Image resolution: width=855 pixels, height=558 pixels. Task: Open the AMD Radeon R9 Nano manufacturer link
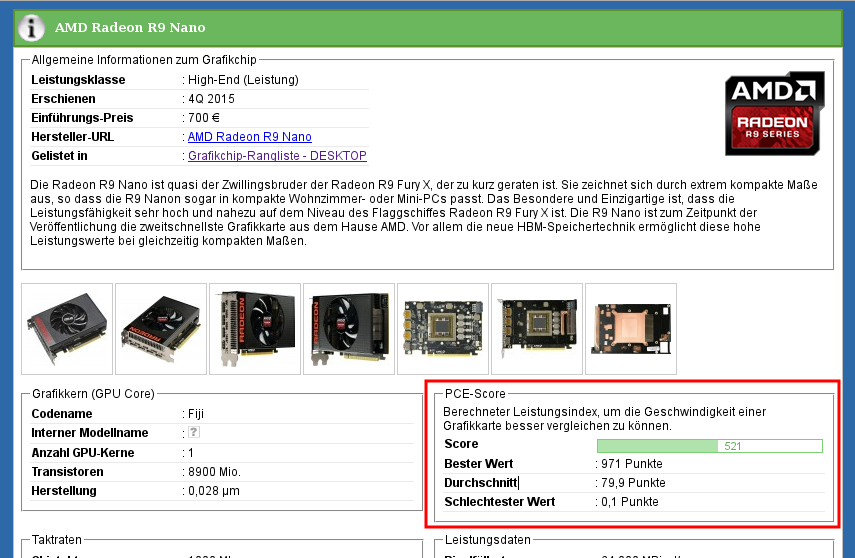click(x=249, y=137)
